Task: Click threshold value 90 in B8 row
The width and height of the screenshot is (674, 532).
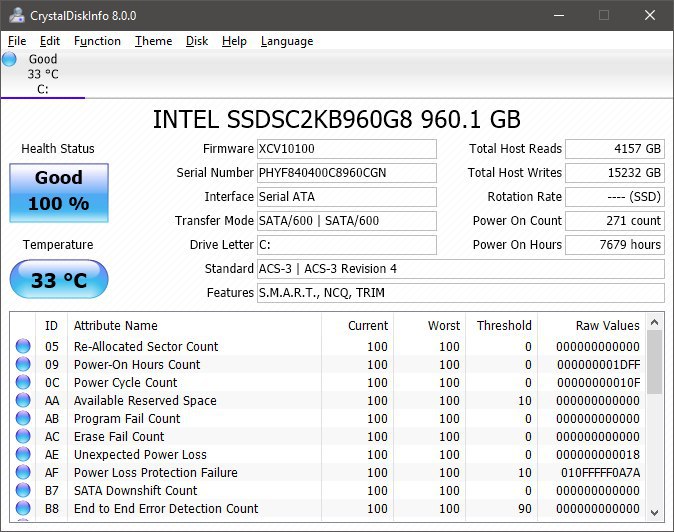Action: coord(525,509)
